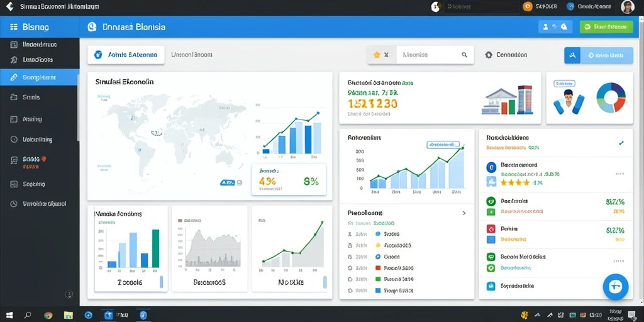This screenshot has width=644, height=322.
Task: Click the taskbar search magnifier
Action: point(28,315)
